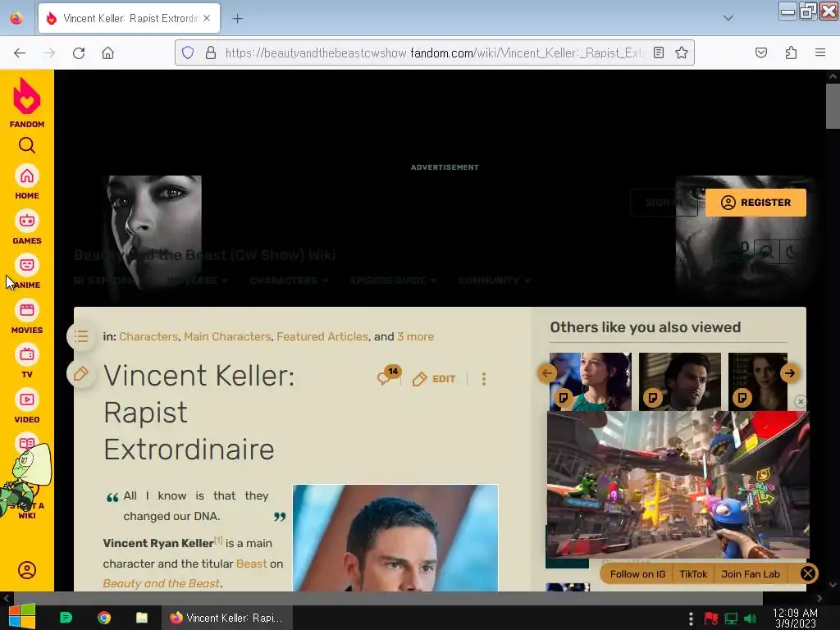840x630 pixels.
Task: Open the Windows Start menu
Action: [x=22, y=617]
